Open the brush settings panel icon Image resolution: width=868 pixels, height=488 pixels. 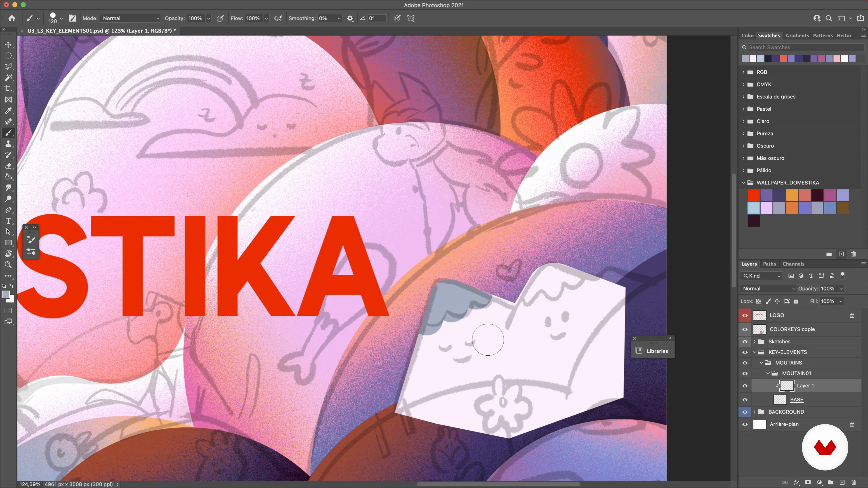(72, 18)
